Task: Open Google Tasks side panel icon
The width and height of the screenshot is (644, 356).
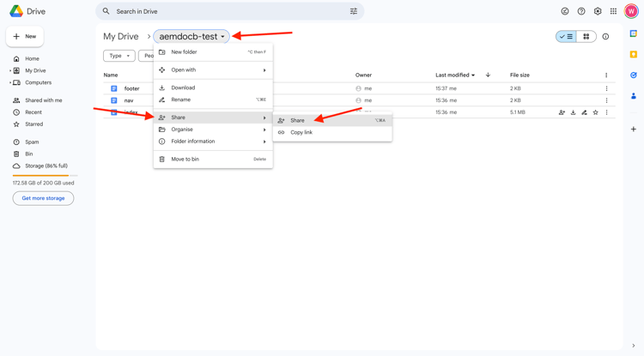Action: (x=634, y=75)
